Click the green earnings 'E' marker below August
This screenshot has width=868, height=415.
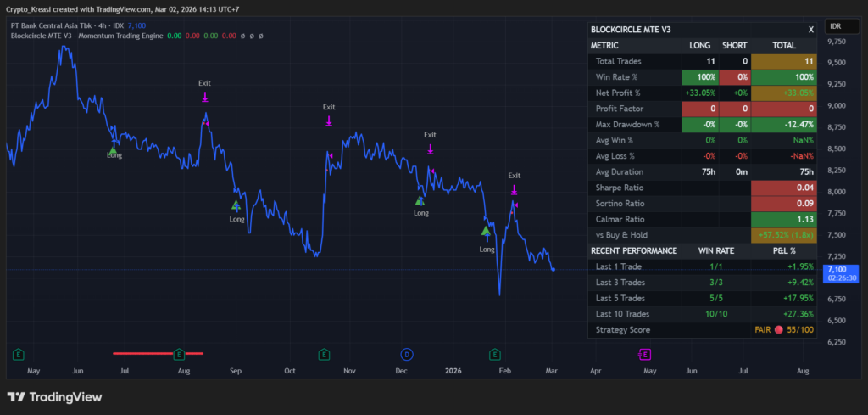179,353
